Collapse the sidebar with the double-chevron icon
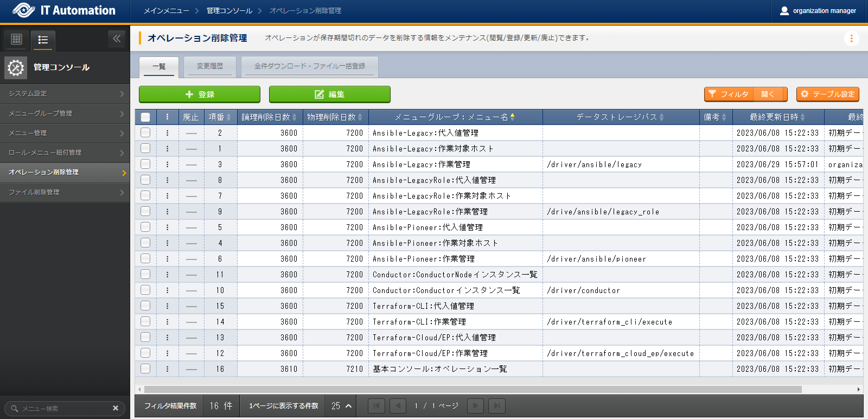The height and width of the screenshot is (419, 868). (x=117, y=39)
